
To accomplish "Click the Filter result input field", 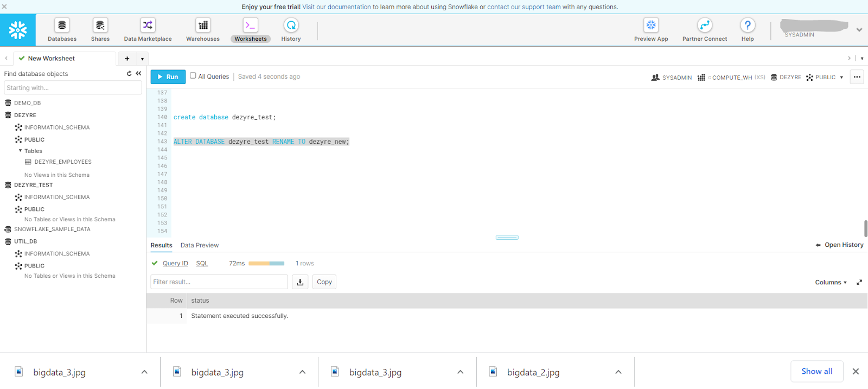I will 219,282.
